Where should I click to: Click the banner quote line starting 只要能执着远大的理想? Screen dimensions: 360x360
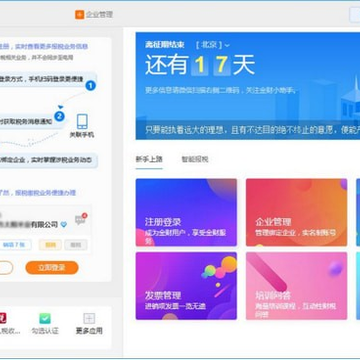click(x=252, y=130)
